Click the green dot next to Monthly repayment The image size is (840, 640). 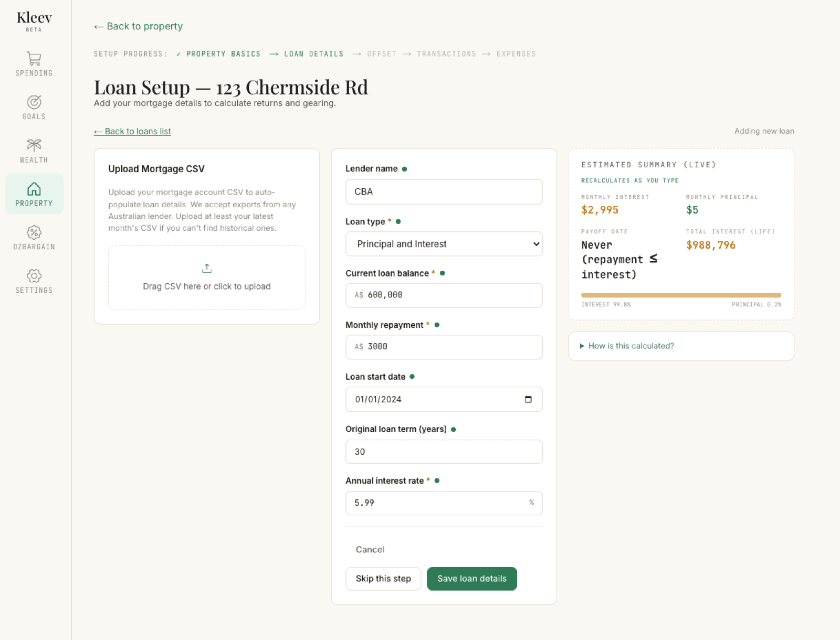(x=437, y=325)
